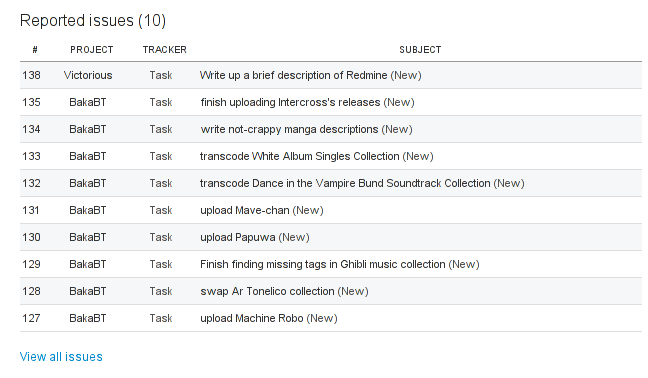The height and width of the screenshot is (378, 648).
Task: Click the SUBJECT column header
Action: (x=420, y=50)
